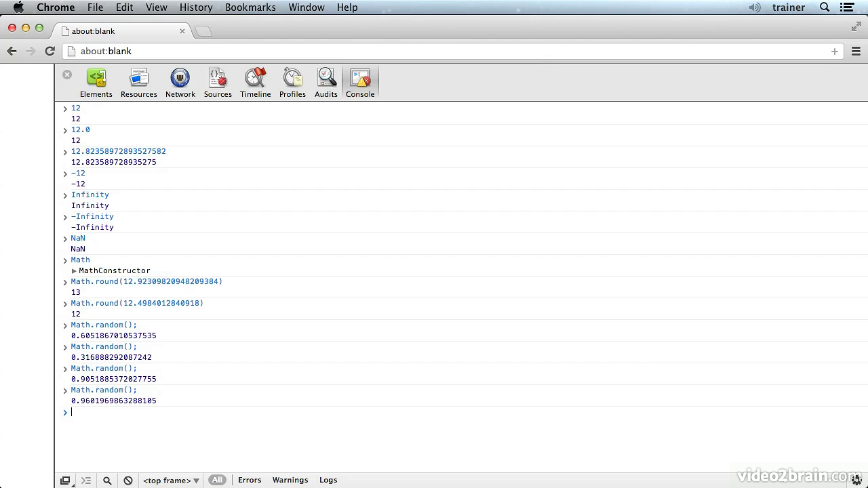Filter console by Errors
The height and width of the screenshot is (488, 868).
(x=250, y=480)
